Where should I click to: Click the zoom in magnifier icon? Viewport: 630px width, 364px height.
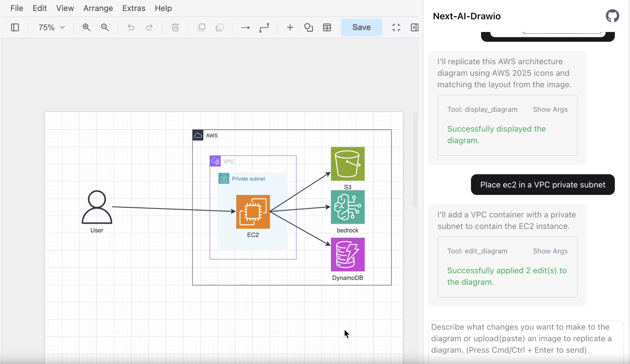click(87, 27)
